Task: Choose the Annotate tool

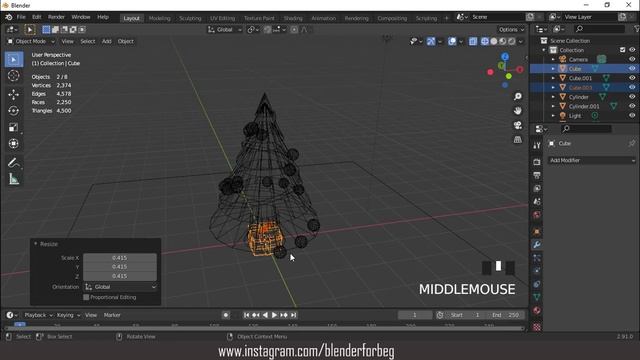Action: tap(13, 163)
